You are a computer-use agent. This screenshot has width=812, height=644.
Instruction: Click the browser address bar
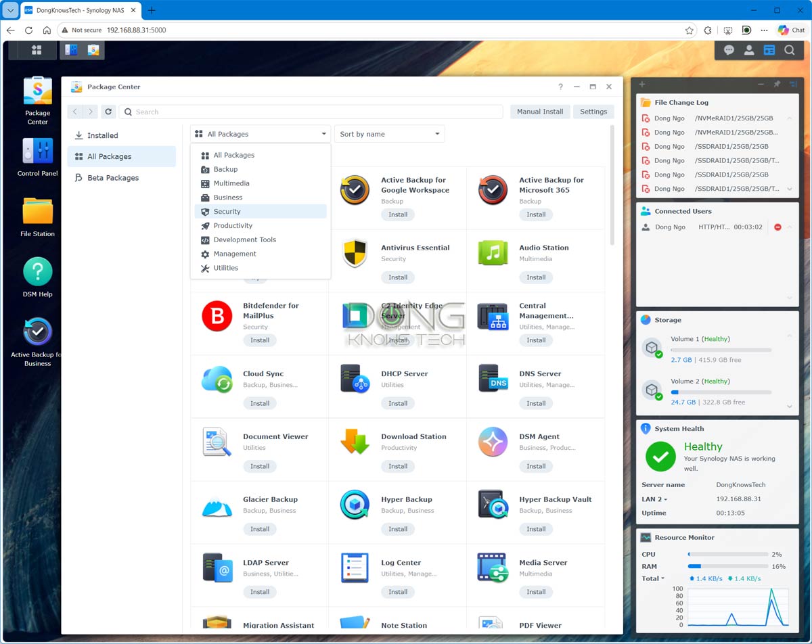pos(378,30)
